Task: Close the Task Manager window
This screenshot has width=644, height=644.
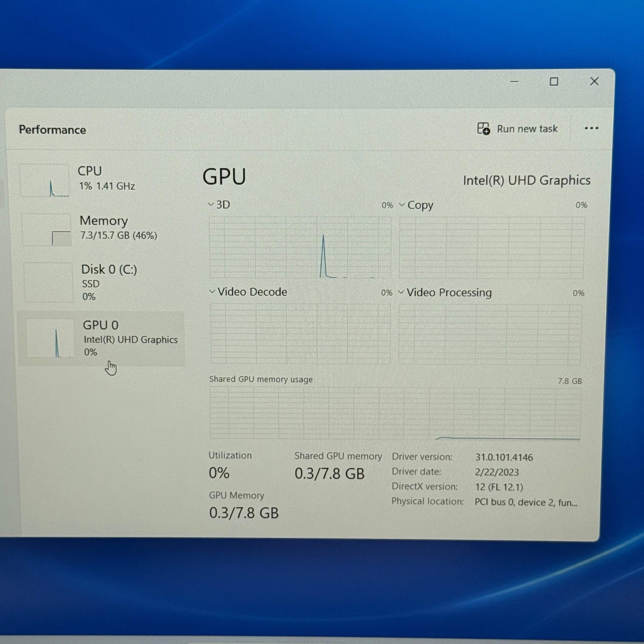Action: click(594, 81)
